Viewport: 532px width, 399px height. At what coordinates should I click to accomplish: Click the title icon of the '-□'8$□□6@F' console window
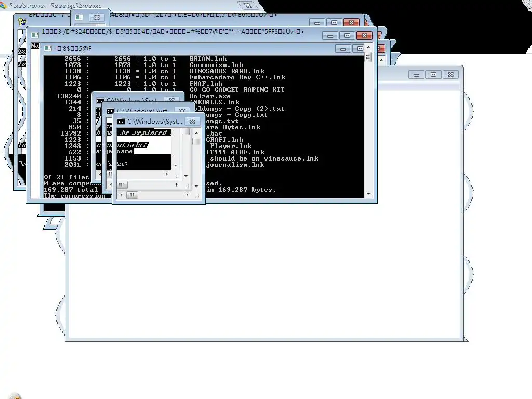(48, 48)
